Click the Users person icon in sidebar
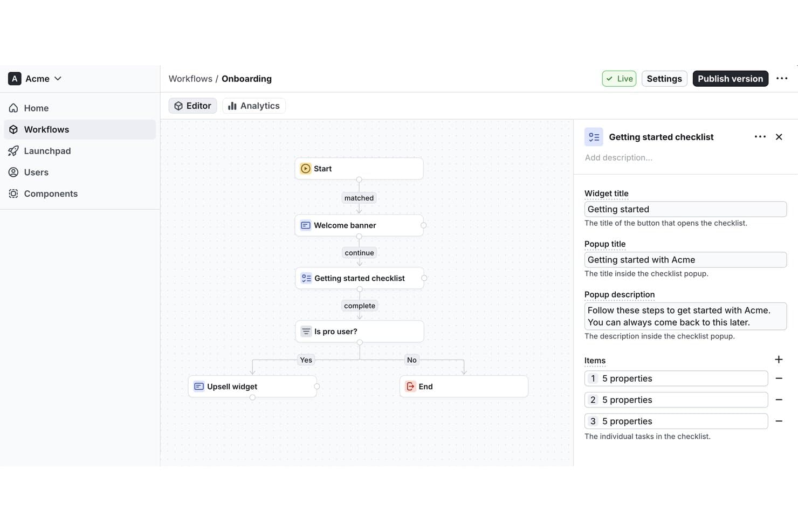This screenshot has width=798, height=532. [13, 172]
